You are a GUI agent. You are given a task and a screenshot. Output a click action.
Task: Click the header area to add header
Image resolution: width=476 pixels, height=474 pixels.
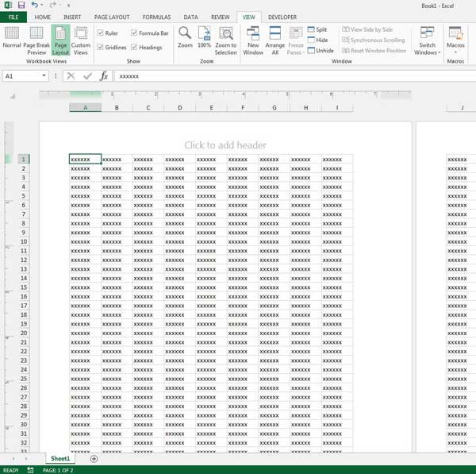(225, 145)
